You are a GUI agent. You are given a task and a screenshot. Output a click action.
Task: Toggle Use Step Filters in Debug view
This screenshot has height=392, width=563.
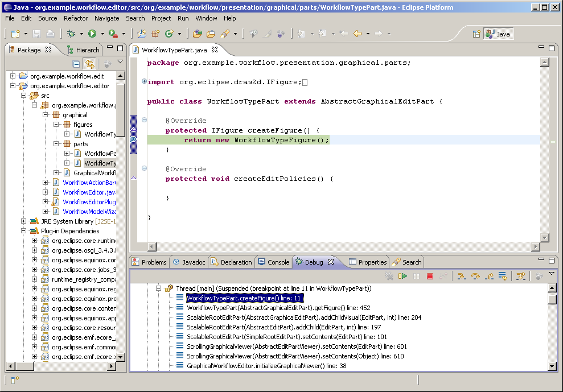[x=520, y=277]
